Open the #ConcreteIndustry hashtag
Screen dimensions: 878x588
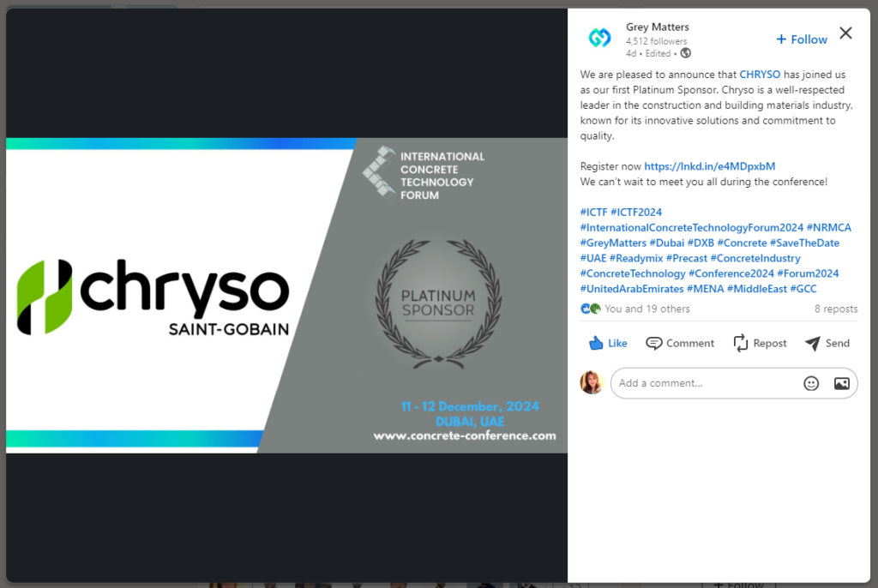pyautogui.click(x=755, y=258)
